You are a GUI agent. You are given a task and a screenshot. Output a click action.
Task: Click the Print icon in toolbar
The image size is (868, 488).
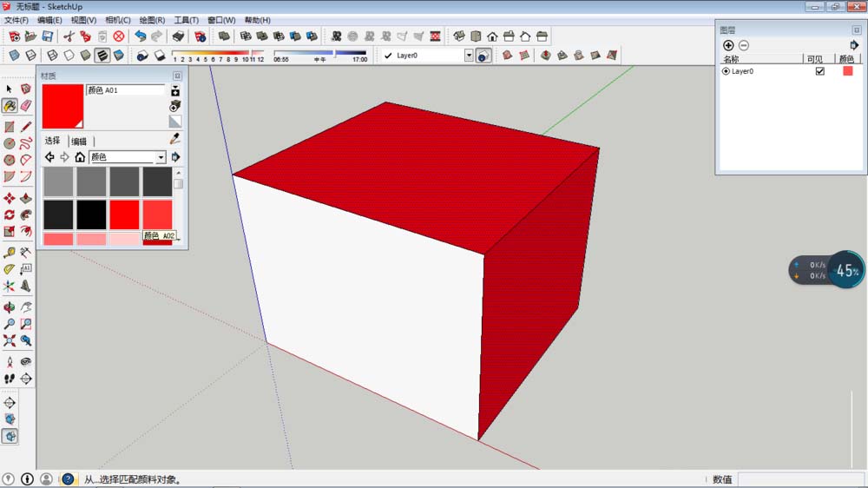(178, 36)
